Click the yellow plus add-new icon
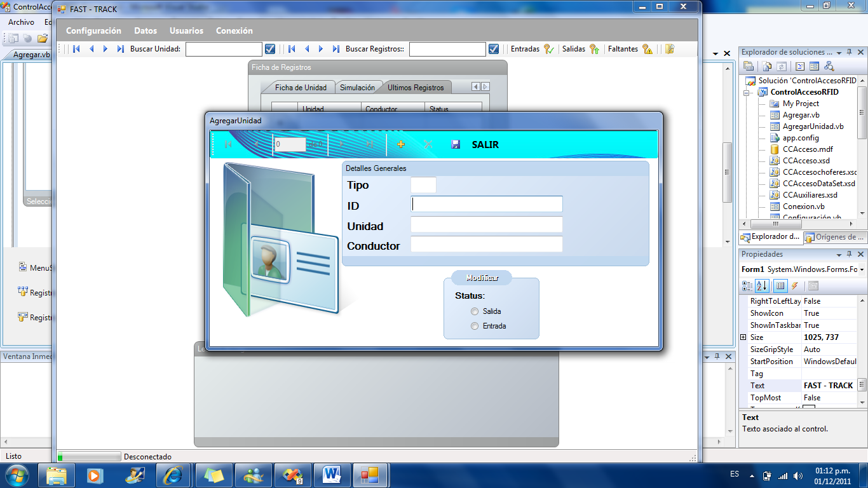 click(x=401, y=145)
